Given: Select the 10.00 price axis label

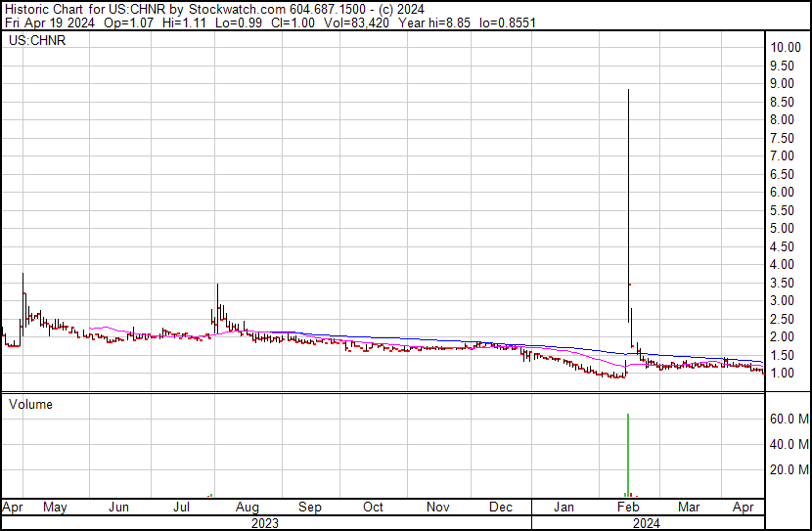Looking at the screenshot, I should pos(787,47).
